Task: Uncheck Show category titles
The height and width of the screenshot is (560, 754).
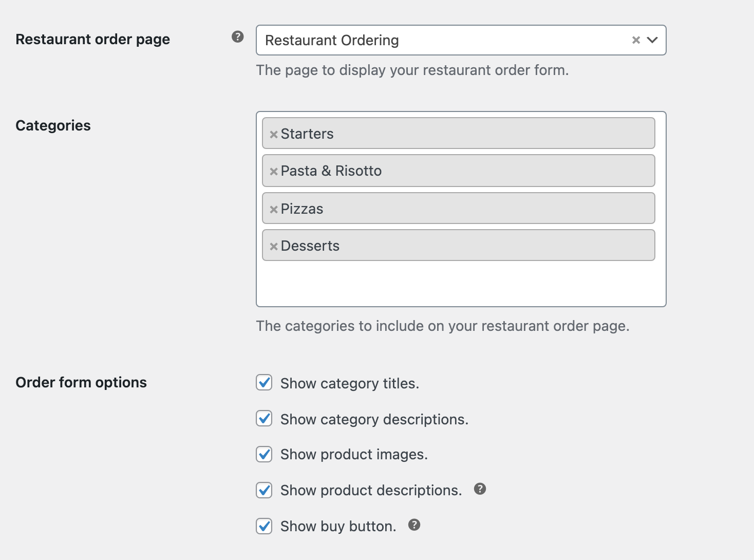Action: [x=263, y=383]
